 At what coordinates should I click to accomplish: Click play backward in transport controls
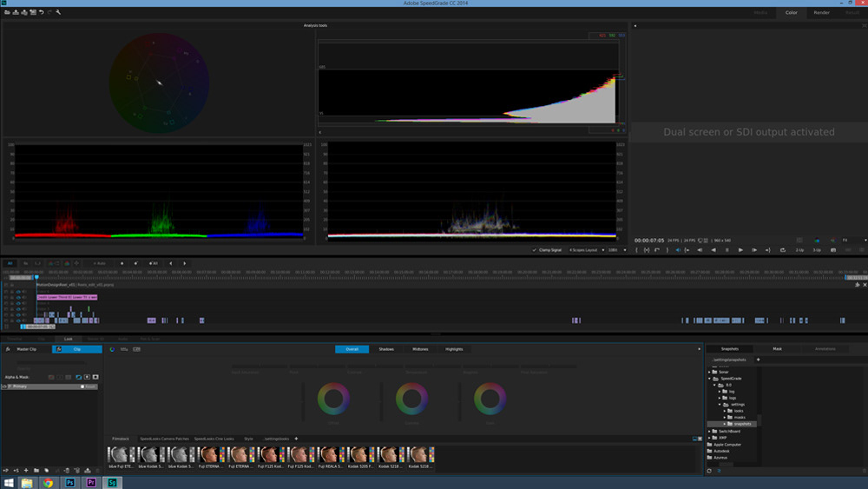pos(713,250)
